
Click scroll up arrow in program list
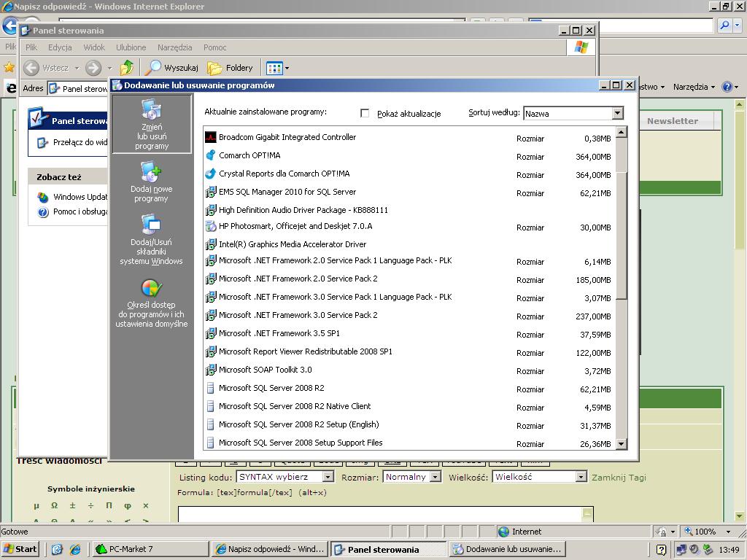click(621, 132)
